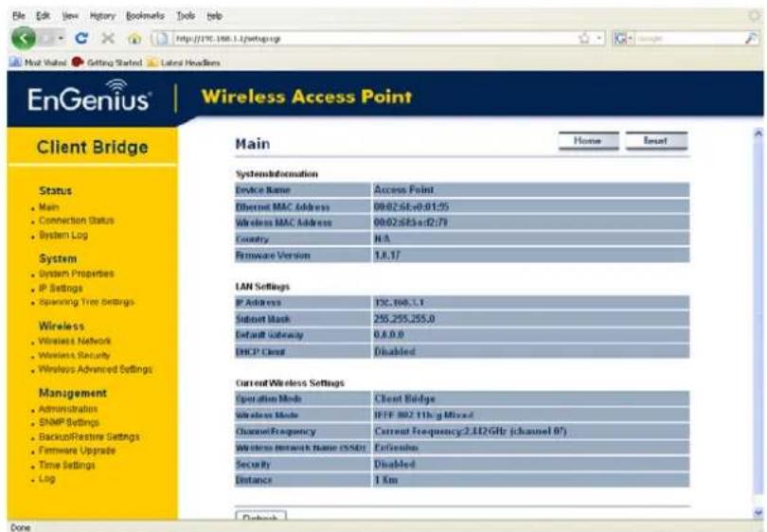Open the Edit menu
The width and height of the screenshot is (767, 532).
coord(43,16)
